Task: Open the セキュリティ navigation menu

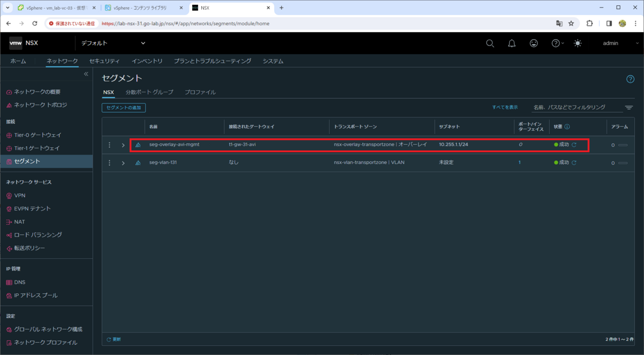Action: pyautogui.click(x=104, y=61)
